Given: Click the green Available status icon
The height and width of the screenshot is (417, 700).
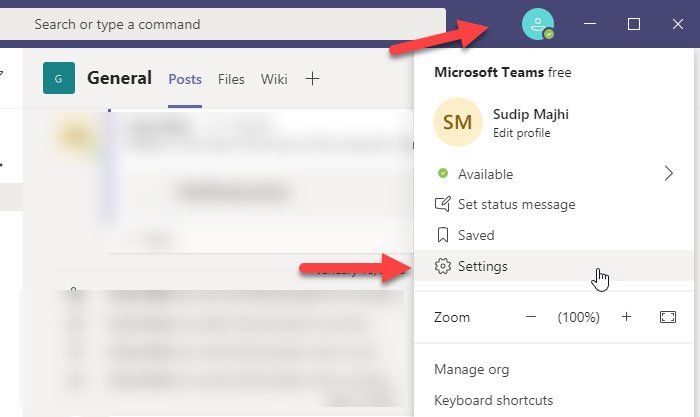Looking at the screenshot, I should [x=442, y=173].
